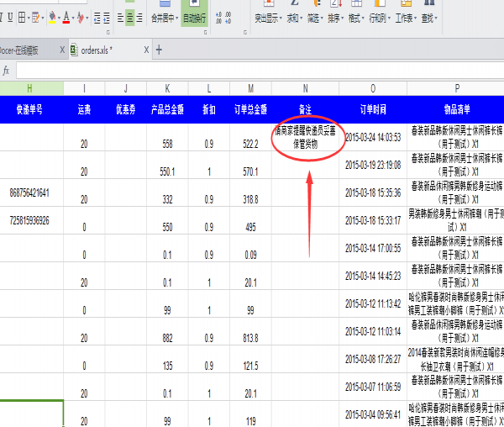Click the decrease indent icon
The height and width of the screenshot is (427, 504).
[95, 17]
